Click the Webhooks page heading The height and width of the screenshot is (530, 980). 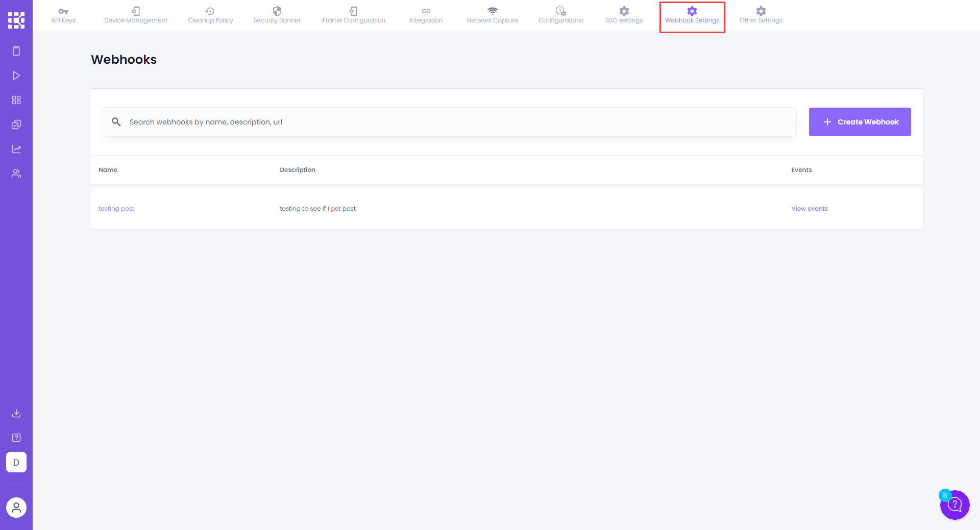pos(124,60)
